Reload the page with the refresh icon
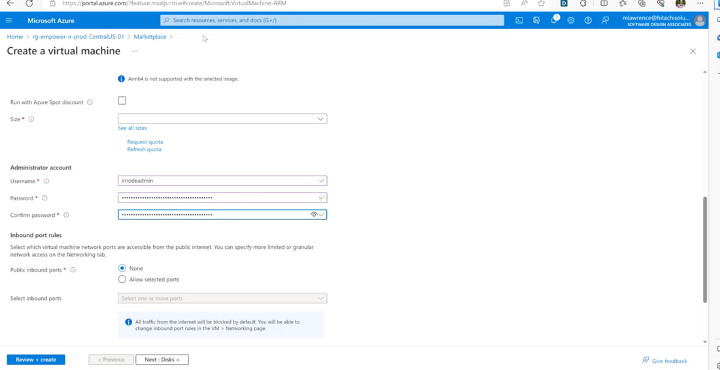 (29, 3)
